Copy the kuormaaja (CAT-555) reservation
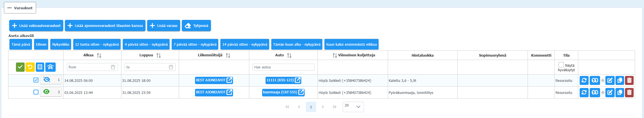644x118 pixels. tap(620, 92)
